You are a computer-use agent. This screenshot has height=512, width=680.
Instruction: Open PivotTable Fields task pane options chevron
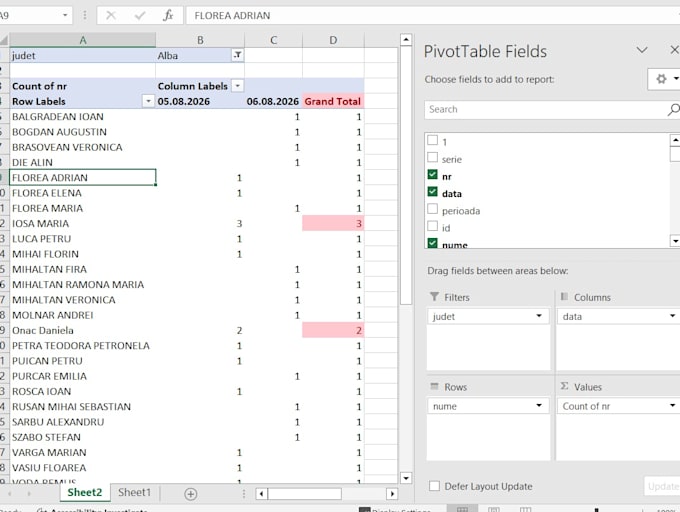642,50
